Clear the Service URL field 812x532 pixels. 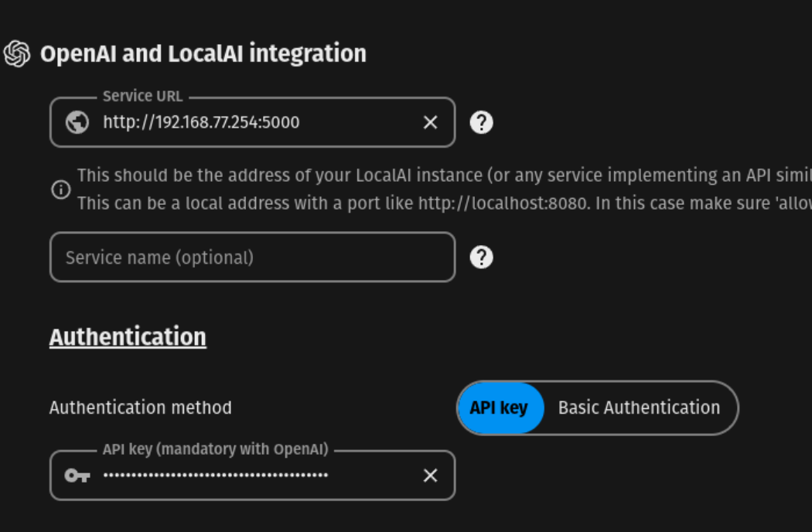pos(430,123)
